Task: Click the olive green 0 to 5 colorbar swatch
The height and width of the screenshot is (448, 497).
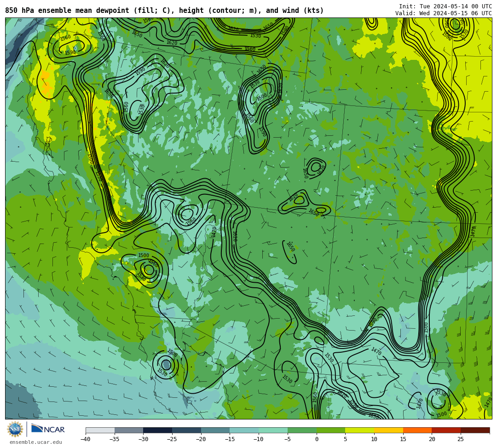Action: pyautogui.click(x=331, y=430)
